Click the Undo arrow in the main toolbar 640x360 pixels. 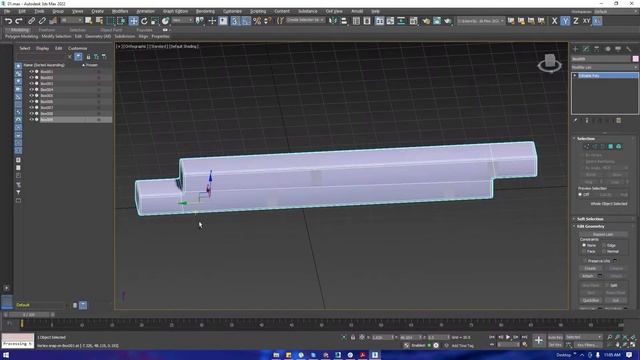coord(9,21)
